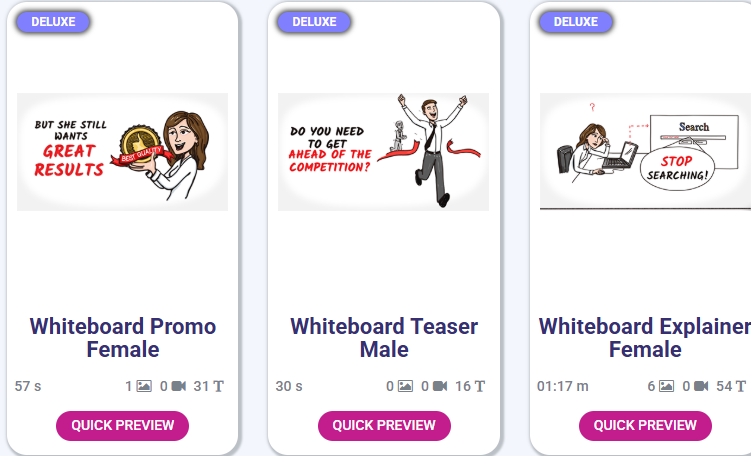Select the Great Results whiteboard thumbnail

pyautogui.click(x=123, y=152)
